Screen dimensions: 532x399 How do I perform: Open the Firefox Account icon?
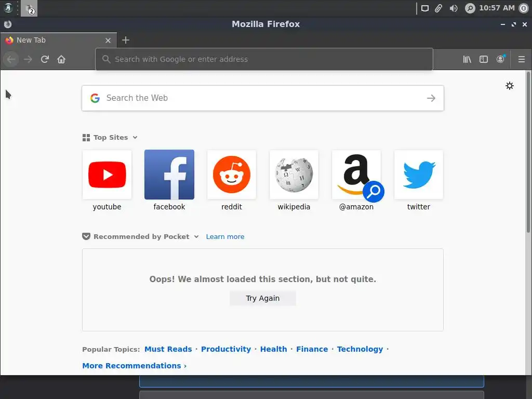click(500, 59)
